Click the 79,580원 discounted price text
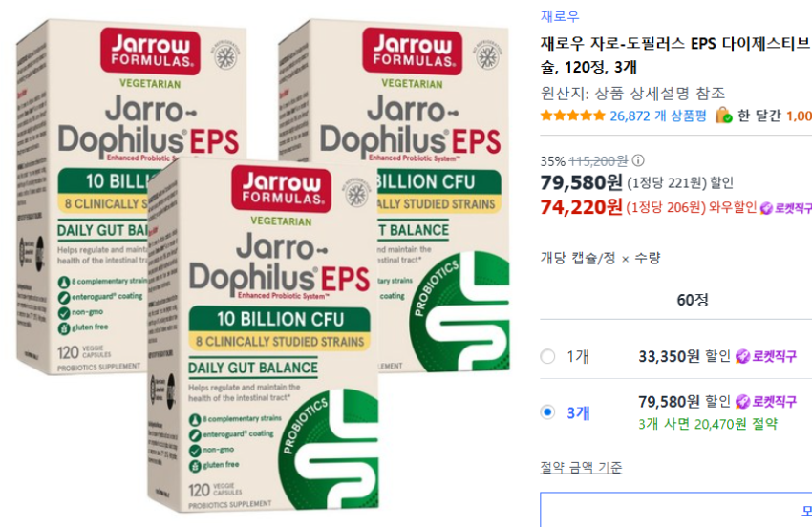812x527 pixels. (581, 182)
